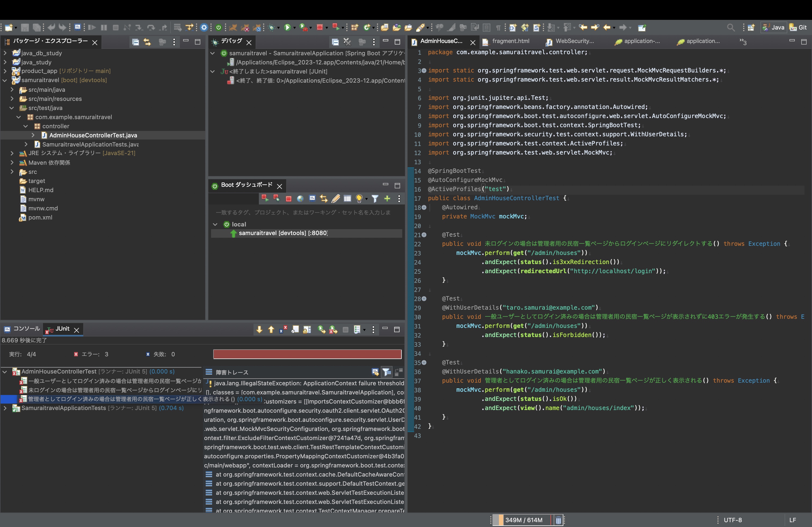Toggle stack trace filter button
Screen dimensions: 812x527
(387, 372)
